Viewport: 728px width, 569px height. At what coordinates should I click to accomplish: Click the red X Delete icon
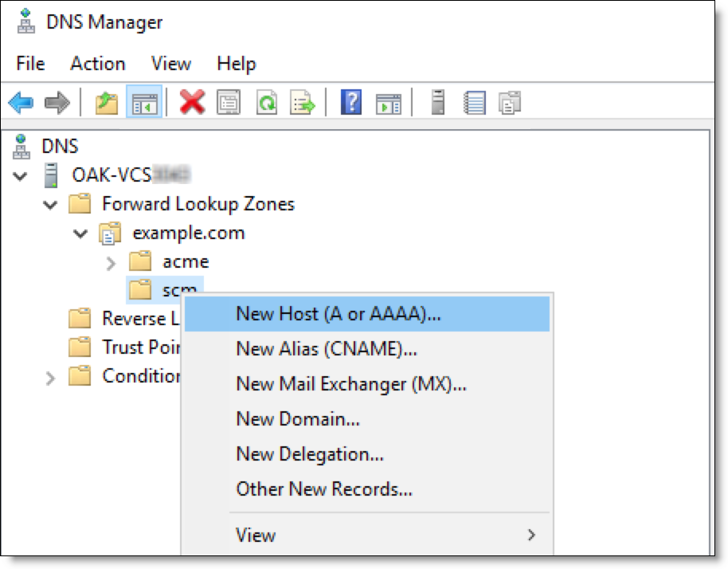pyautogui.click(x=192, y=102)
